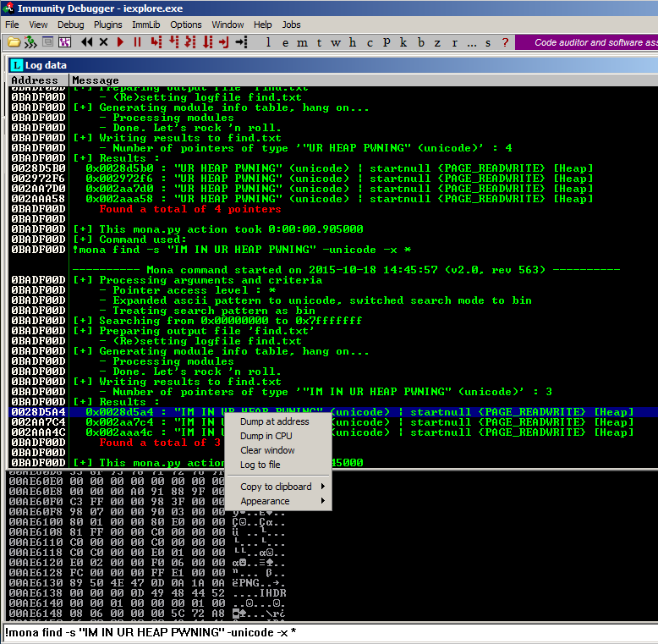Open the Plugins menu
This screenshot has height=644, width=658.
coord(108,25)
